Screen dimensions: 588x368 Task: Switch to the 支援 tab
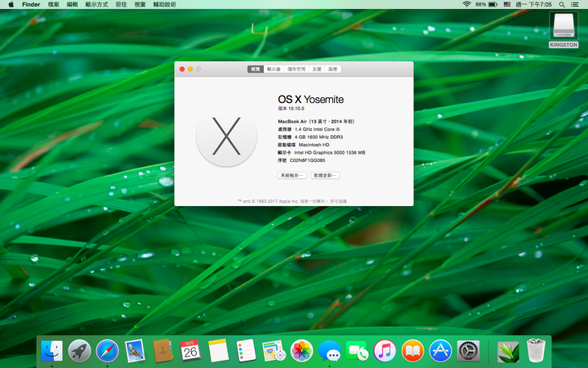tap(317, 69)
